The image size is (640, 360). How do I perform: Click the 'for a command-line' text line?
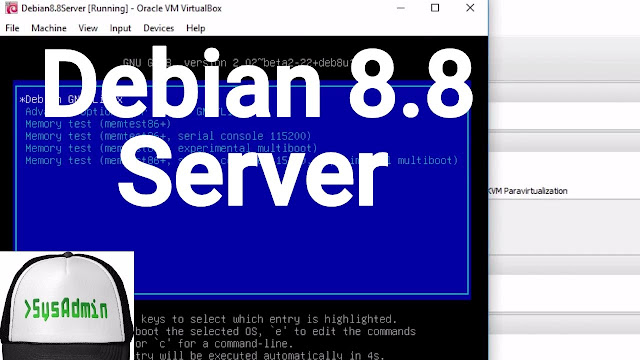pyautogui.click(x=214, y=343)
